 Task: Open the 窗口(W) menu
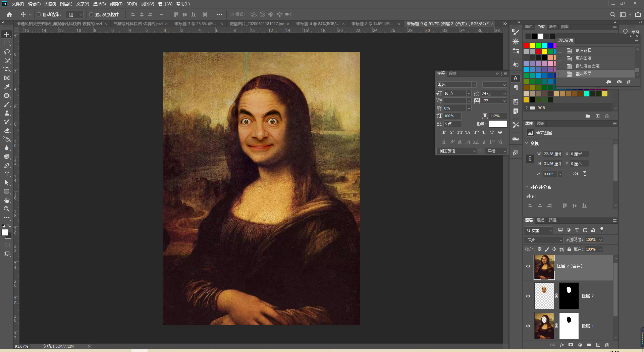pyautogui.click(x=165, y=4)
